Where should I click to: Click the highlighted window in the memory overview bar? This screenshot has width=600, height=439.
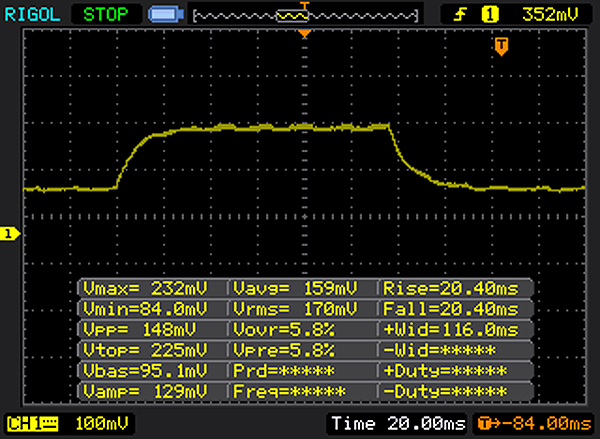tap(293, 16)
